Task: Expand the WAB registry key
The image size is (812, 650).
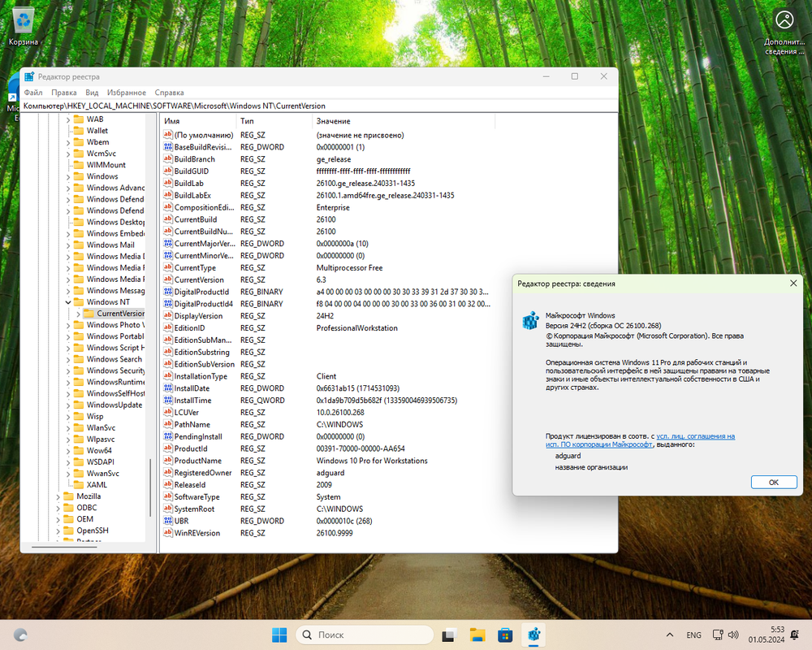Action: (68, 119)
